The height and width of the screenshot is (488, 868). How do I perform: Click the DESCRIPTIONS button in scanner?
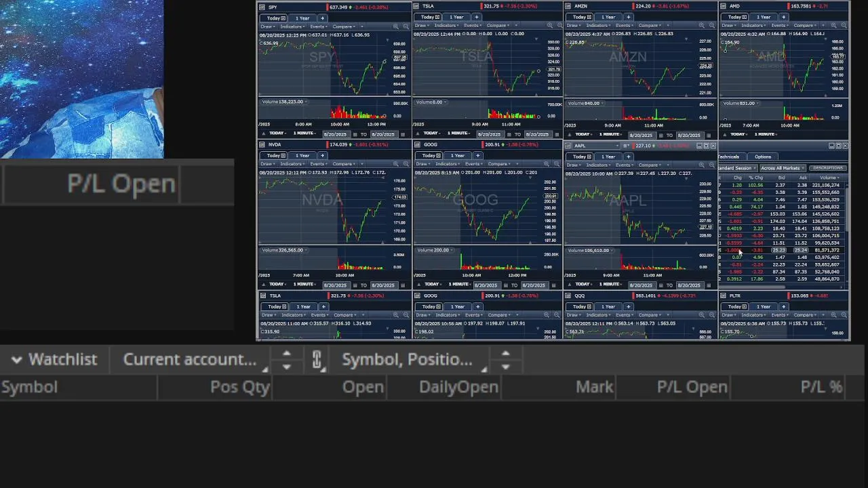click(x=827, y=168)
